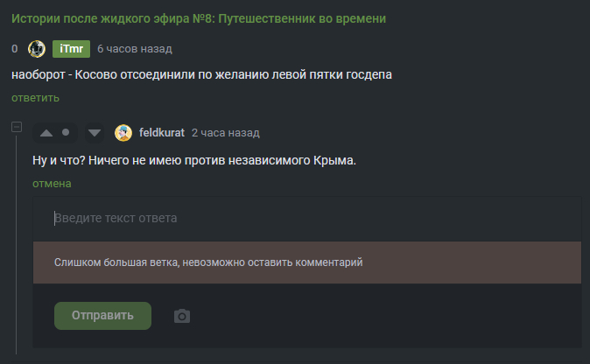Open feldkurat's username profile link
Screen dimensions: 590x364
(162, 133)
